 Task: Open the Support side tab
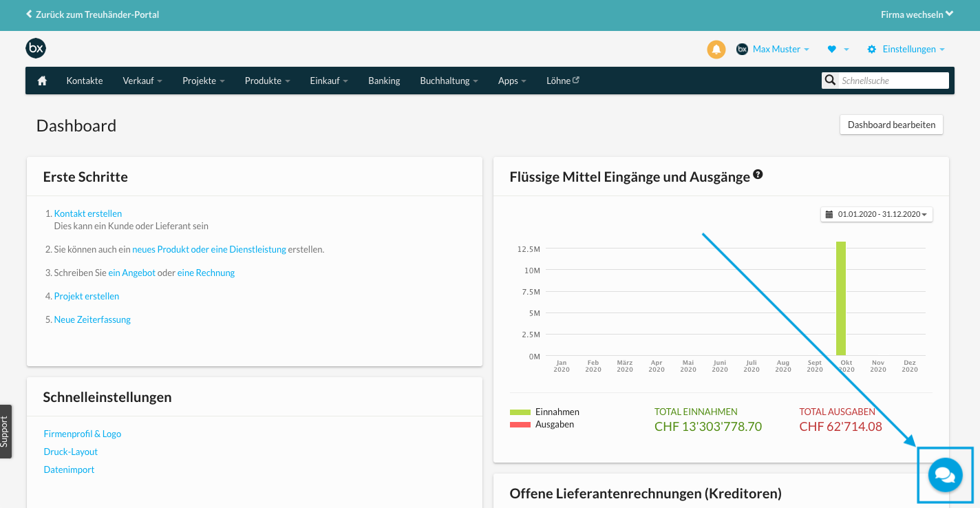tap(6, 432)
